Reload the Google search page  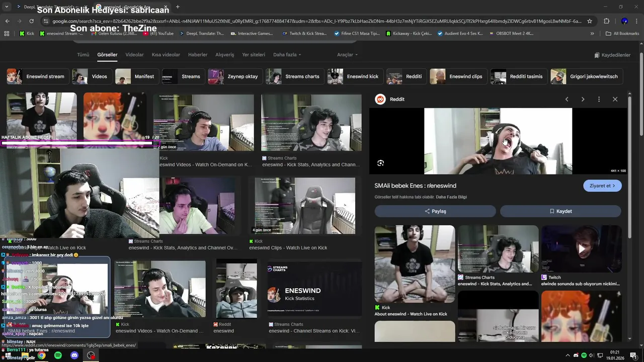tap(31, 21)
